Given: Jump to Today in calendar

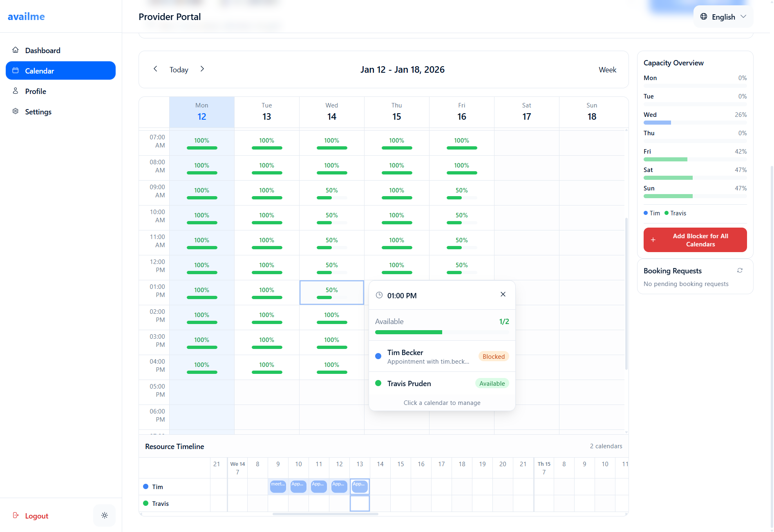Looking at the screenshot, I should pyautogui.click(x=179, y=70).
